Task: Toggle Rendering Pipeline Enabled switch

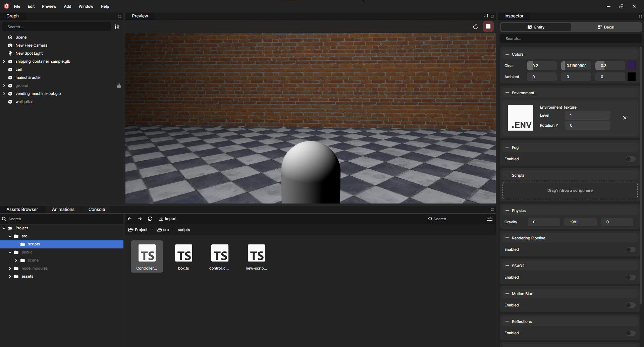Action: [x=631, y=249]
